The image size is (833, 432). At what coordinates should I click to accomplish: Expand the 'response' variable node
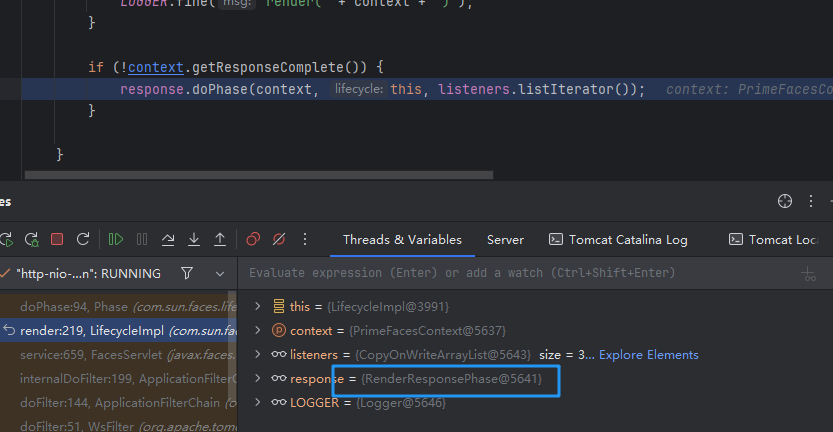[258, 379]
